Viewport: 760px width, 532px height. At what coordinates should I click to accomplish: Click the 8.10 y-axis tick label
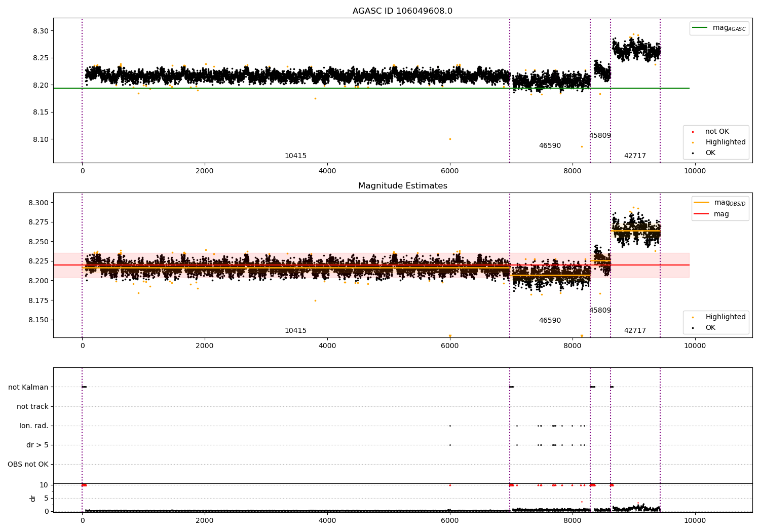41,140
